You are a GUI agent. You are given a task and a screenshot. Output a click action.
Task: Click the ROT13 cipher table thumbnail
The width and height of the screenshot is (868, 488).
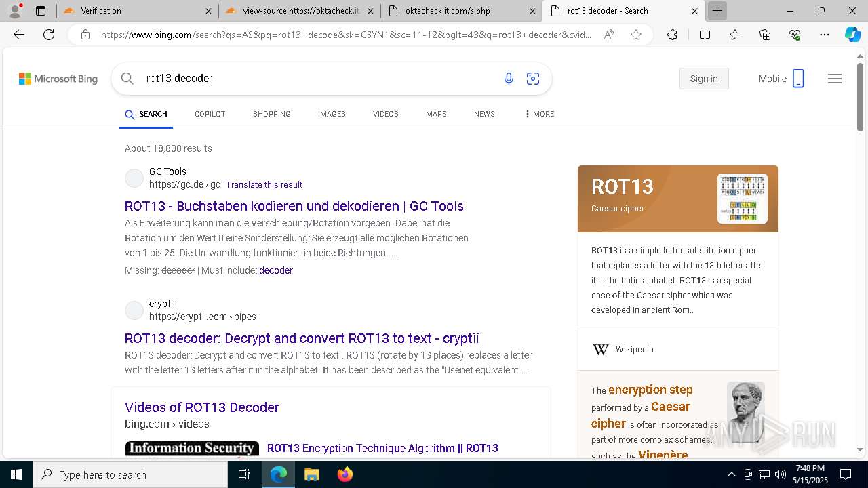743,199
